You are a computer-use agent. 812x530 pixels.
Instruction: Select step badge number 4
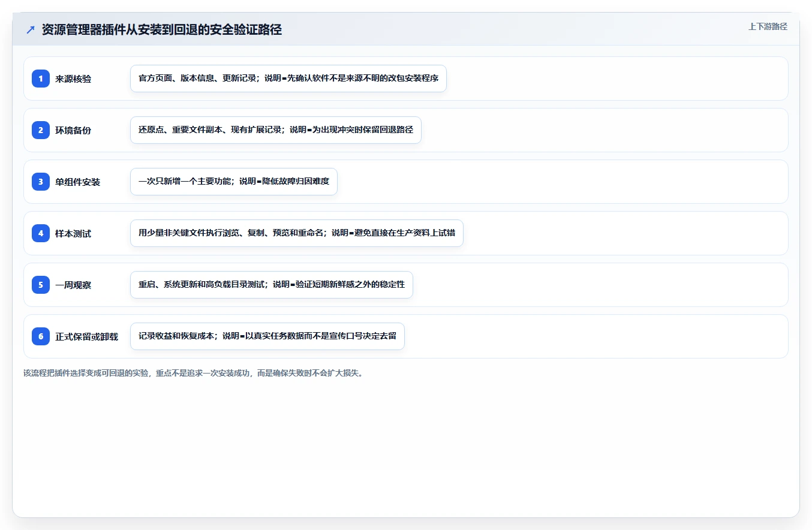click(41, 233)
